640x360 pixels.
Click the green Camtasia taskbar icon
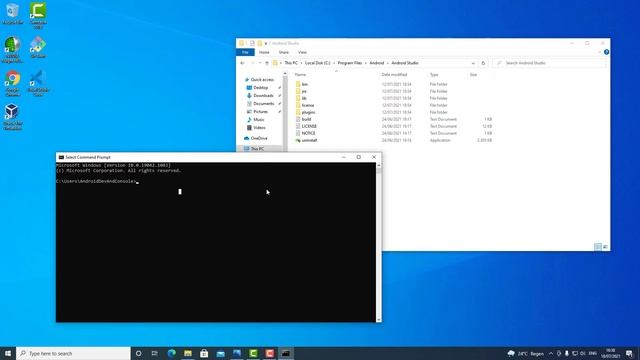[x=253, y=353]
